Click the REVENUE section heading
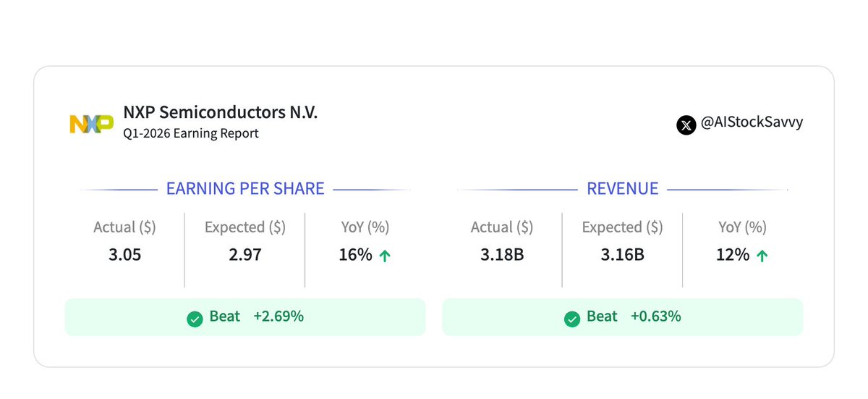Viewport: 868px width, 399px height. click(x=622, y=189)
